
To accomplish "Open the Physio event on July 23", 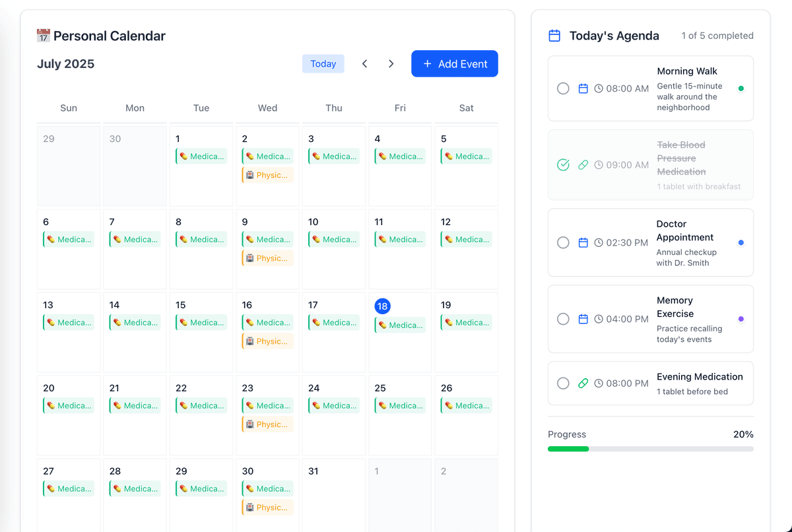I will click(267, 424).
